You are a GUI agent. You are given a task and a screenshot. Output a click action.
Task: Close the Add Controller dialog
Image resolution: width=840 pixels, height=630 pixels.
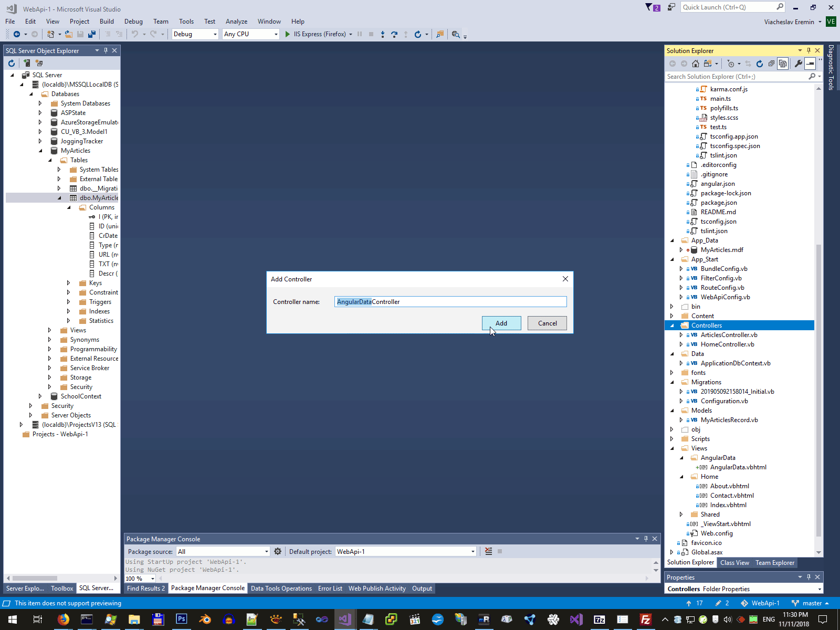click(x=565, y=279)
